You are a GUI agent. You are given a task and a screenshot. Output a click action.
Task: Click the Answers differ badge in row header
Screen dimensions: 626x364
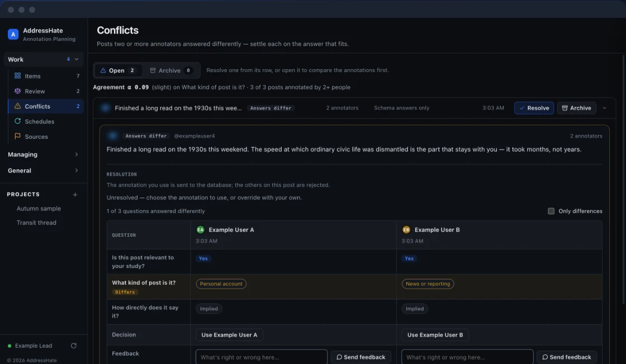[x=271, y=108]
